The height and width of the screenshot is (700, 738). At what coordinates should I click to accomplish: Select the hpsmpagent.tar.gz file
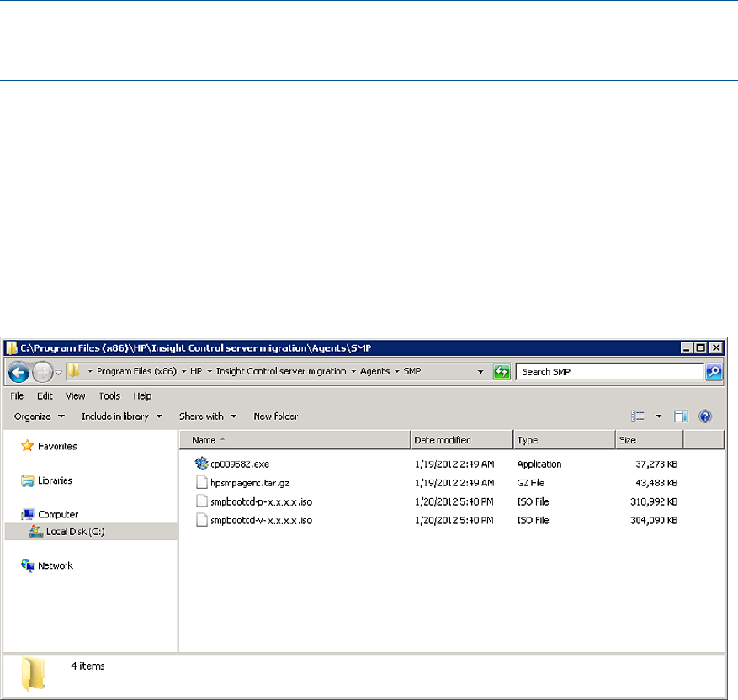pos(249,483)
